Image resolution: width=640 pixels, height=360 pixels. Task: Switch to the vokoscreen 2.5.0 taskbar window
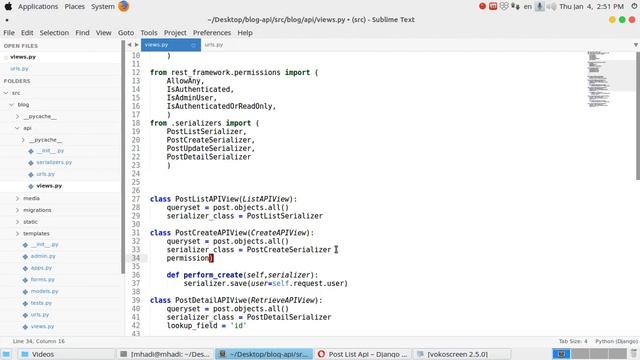click(462, 354)
